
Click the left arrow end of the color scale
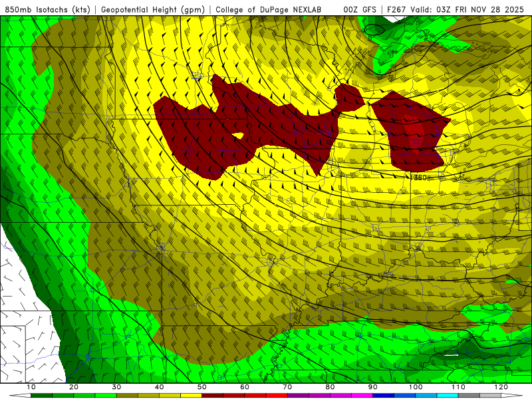[x=20, y=396]
